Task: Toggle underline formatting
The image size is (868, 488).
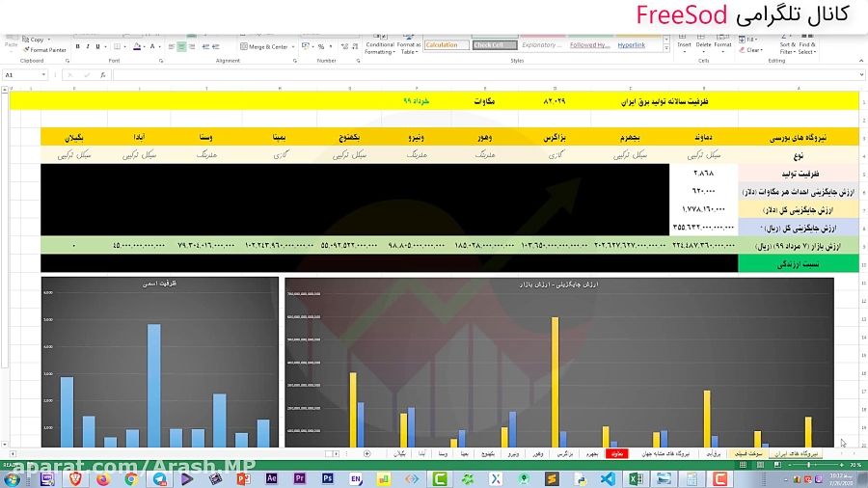Action: (x=97, y=47)
